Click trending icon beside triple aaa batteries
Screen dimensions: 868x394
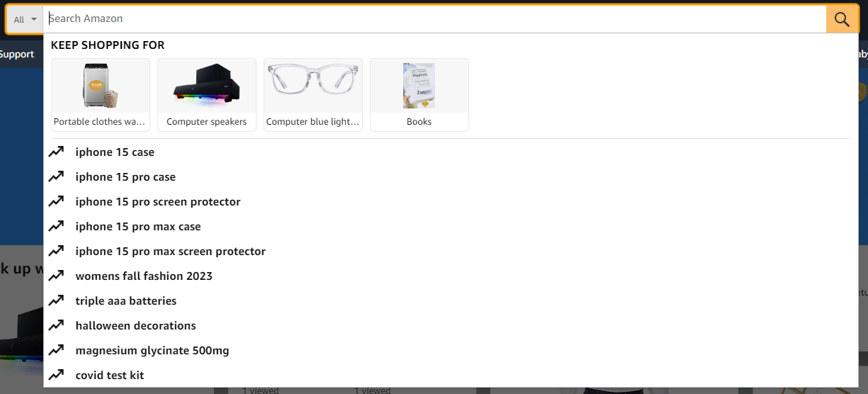point(56,300)
